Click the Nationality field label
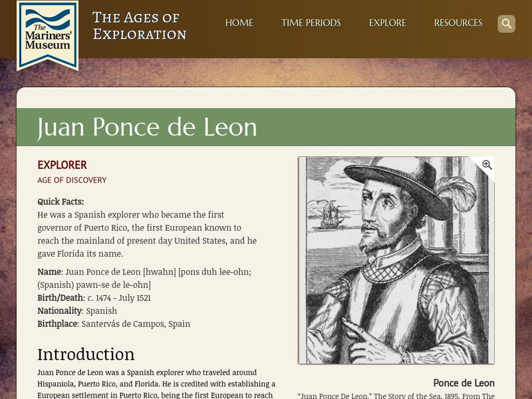 59,311
